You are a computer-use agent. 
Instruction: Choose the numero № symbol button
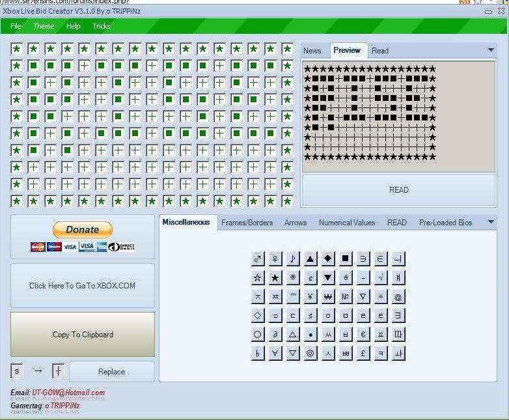coord(346,297)
